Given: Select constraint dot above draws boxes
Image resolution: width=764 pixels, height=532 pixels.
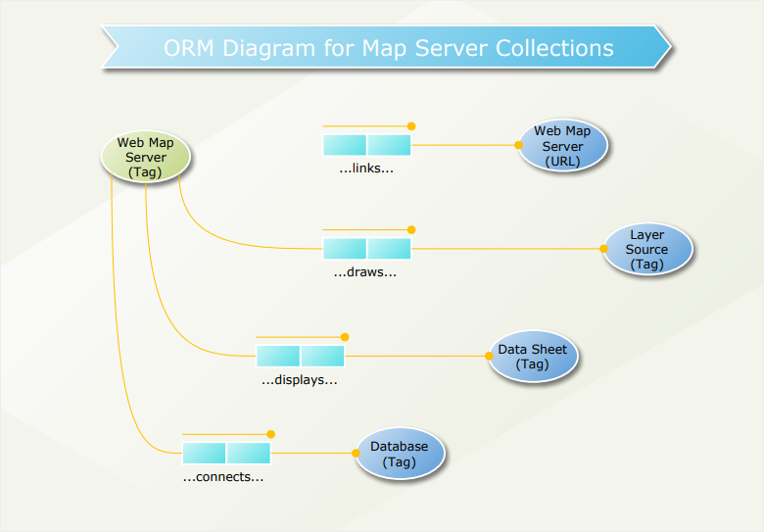Looking at the screenshot, I should pos(411,229).
